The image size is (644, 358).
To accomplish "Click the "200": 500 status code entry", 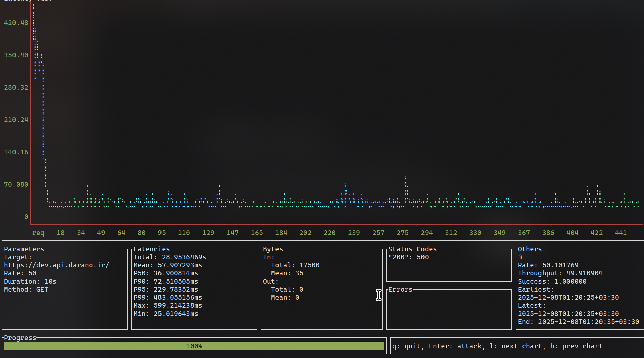I will (408, 257).
